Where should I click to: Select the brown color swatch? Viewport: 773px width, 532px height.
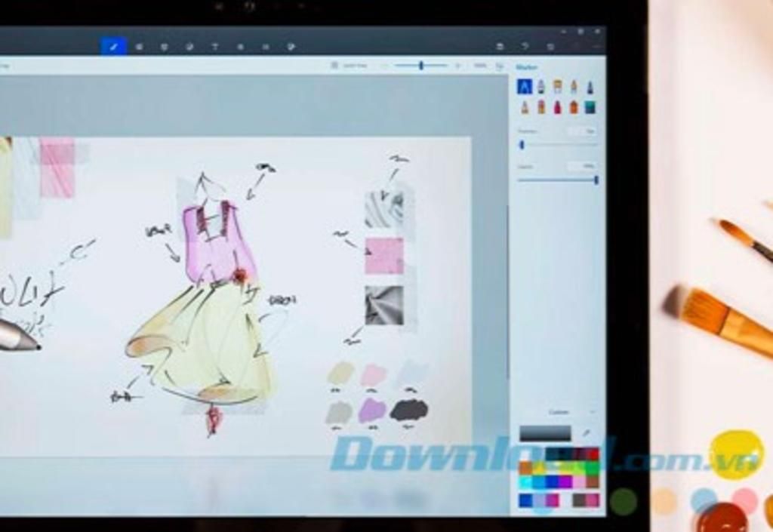(593, 481)
